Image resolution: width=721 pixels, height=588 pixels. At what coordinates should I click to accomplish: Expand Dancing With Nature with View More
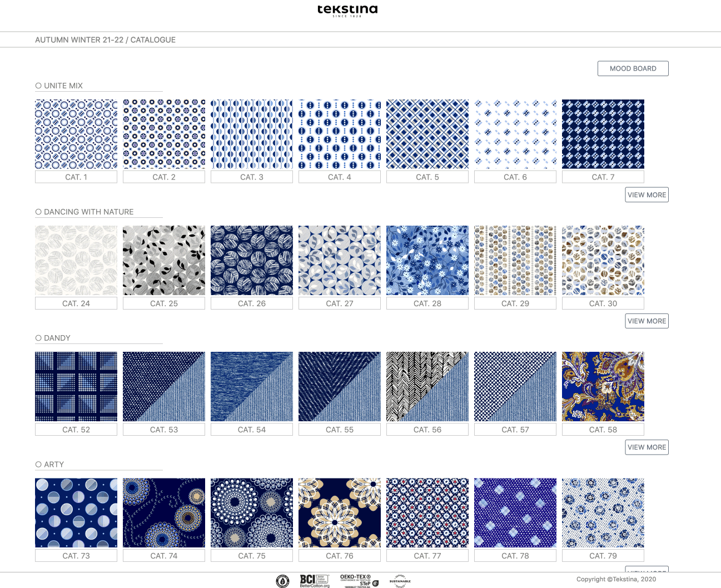(647, 321)
